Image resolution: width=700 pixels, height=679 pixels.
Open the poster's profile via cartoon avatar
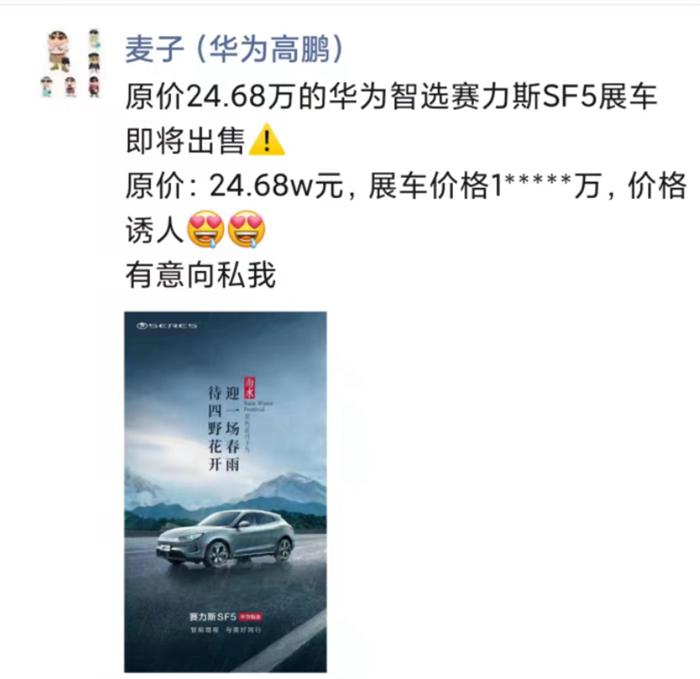tap(71, 62)
